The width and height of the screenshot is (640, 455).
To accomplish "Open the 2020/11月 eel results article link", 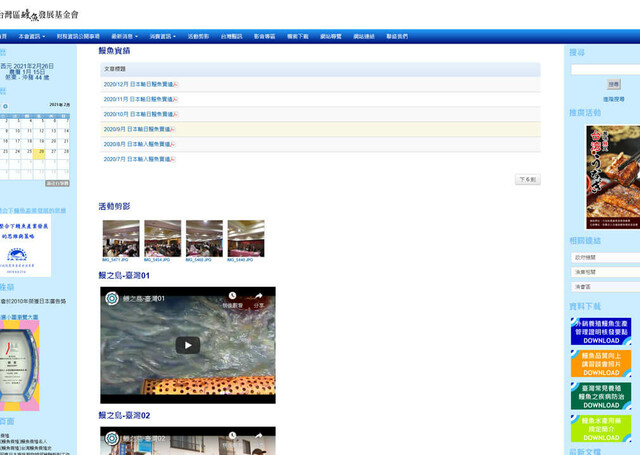I will tap(138, 100).
